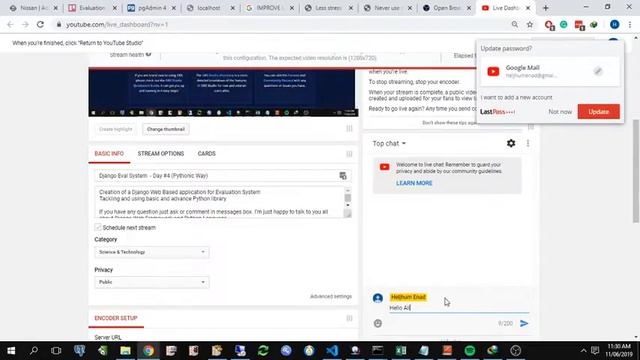
Task: Open Privacy dropdown set to Public
Action: [x=151, y=282]
